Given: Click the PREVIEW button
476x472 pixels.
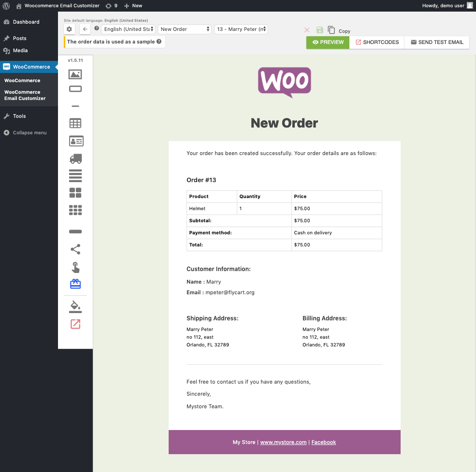Looking at the screenshot, I should click(x=328, y=42).
